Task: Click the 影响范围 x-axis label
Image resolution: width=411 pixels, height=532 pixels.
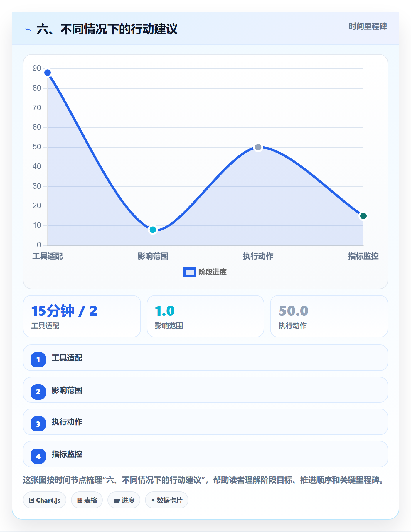Action: (153, 256)
